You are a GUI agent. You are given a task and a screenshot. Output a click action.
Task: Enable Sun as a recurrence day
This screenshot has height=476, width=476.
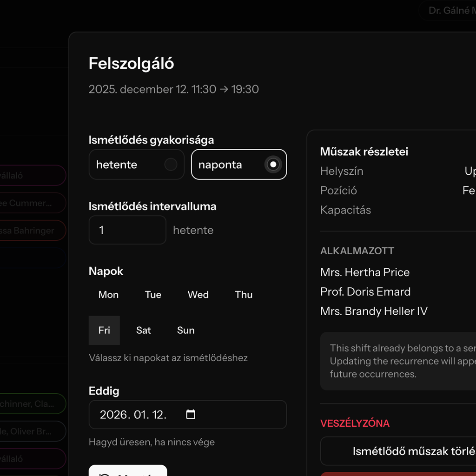(185, 330)
